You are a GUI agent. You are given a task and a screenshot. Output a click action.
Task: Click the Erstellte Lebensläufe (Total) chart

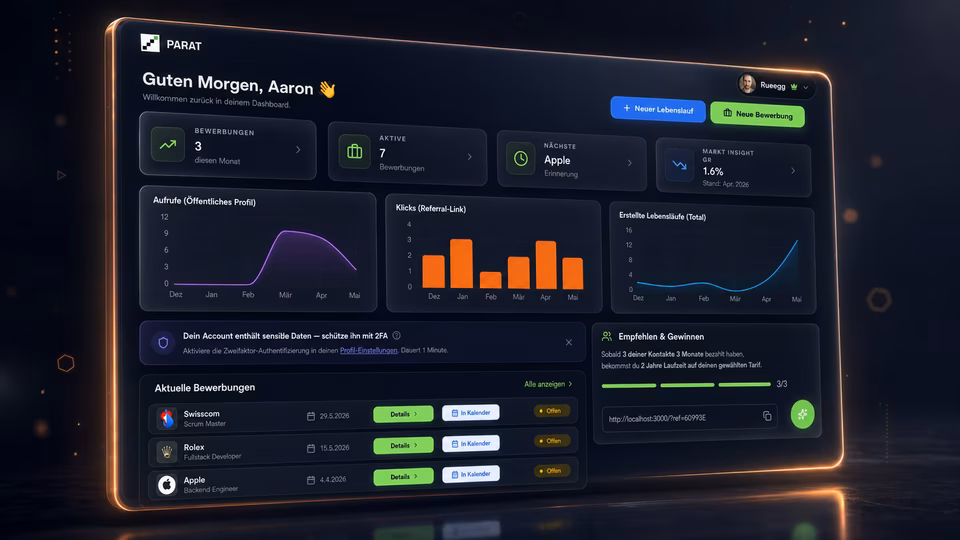pyautogui.click(x=712, y=260)
